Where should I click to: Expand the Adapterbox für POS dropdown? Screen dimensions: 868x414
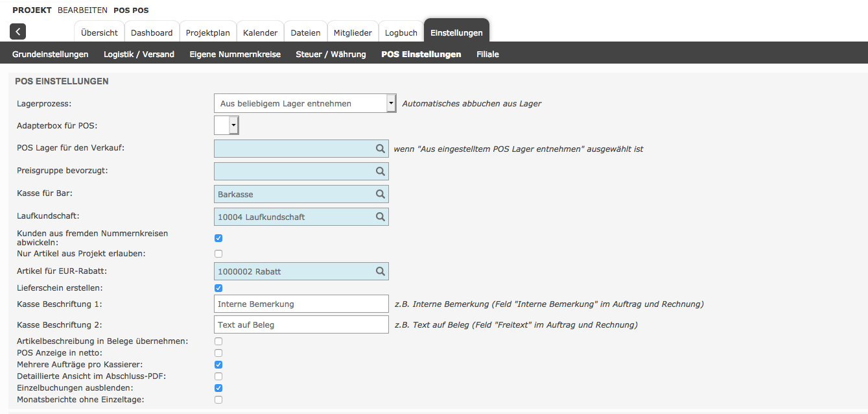click(227, 125)
